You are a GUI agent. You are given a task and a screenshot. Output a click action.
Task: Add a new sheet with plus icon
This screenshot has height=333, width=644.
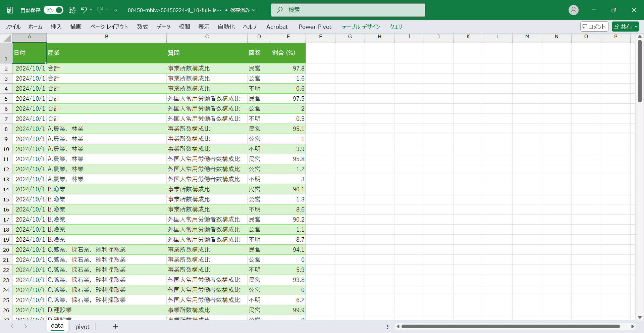coord(115,326)
